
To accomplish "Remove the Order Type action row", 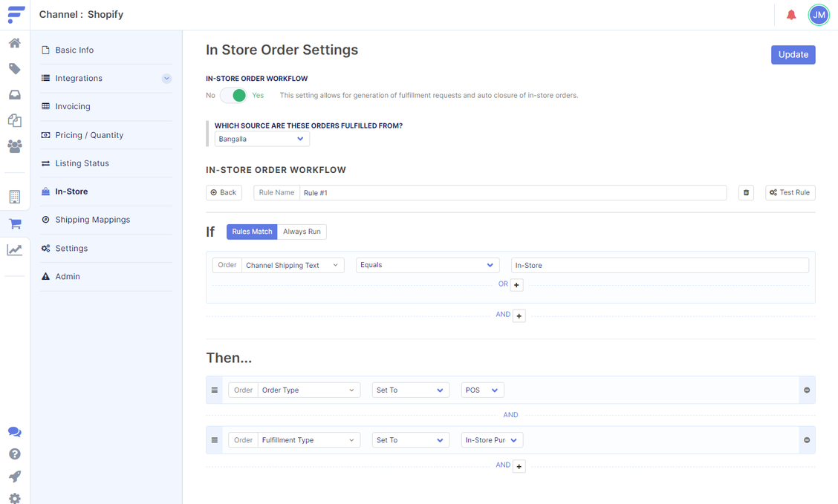I will click(807, 390).
